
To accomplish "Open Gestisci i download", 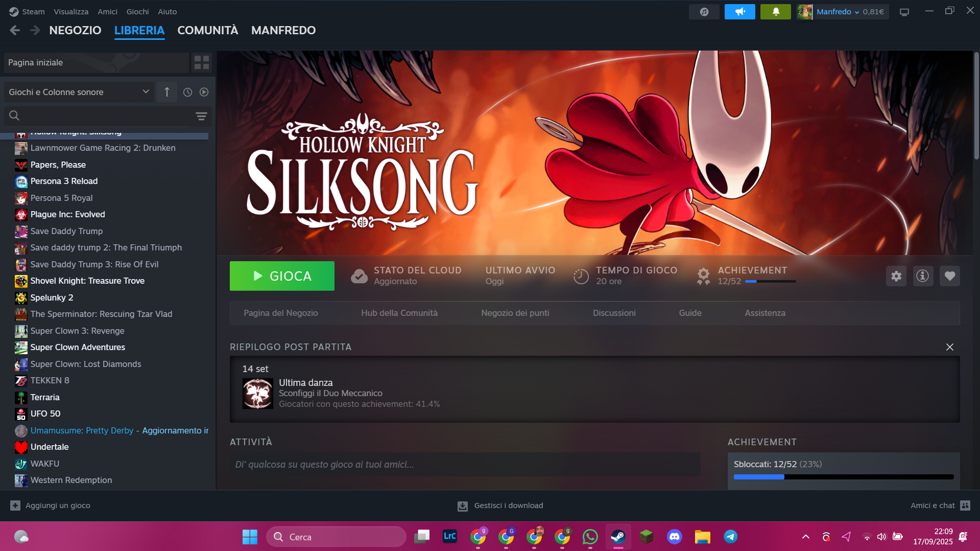I will click(x=500, y=506).
